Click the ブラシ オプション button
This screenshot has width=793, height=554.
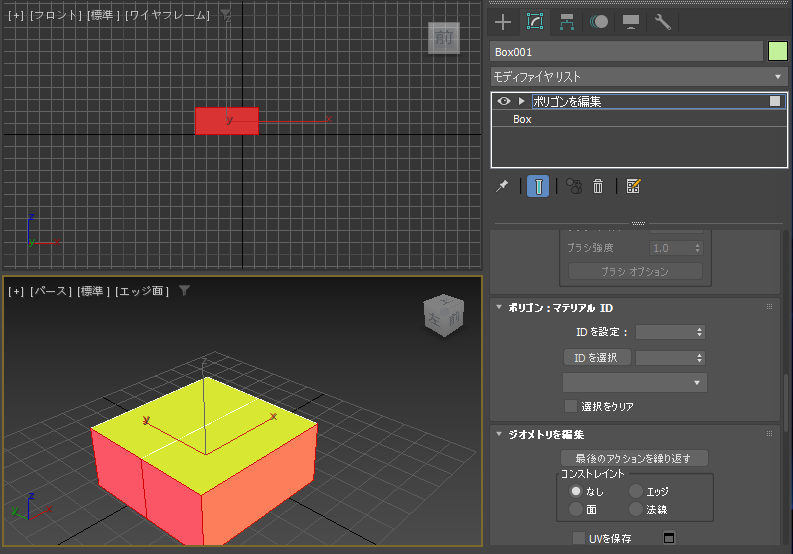(x=635, y=272)
